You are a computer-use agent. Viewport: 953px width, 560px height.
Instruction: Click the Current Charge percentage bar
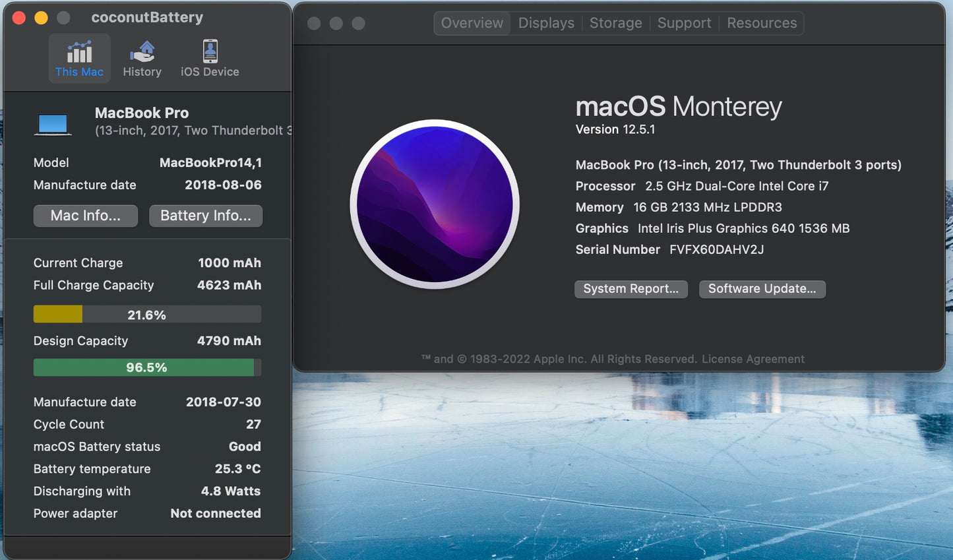(x=147, y=314)
